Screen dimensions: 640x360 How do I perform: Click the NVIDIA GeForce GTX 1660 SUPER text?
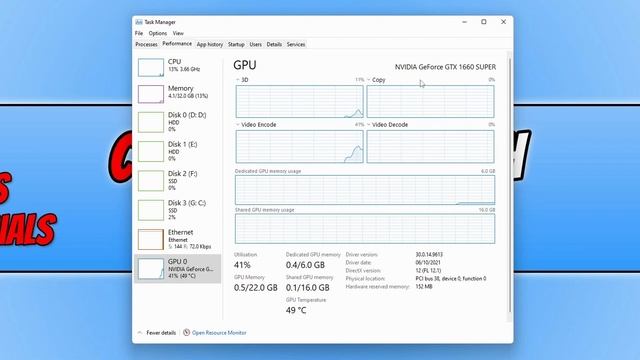coord(445,67)
